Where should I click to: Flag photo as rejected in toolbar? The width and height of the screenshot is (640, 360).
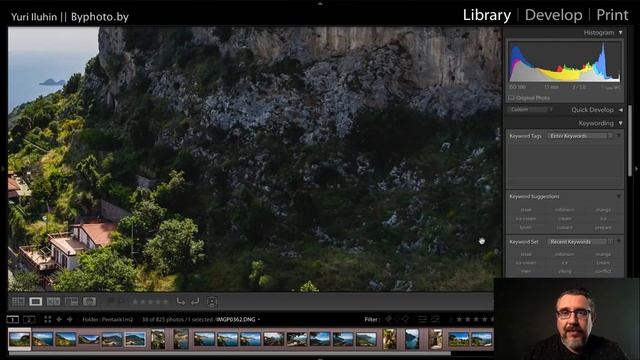122,302
